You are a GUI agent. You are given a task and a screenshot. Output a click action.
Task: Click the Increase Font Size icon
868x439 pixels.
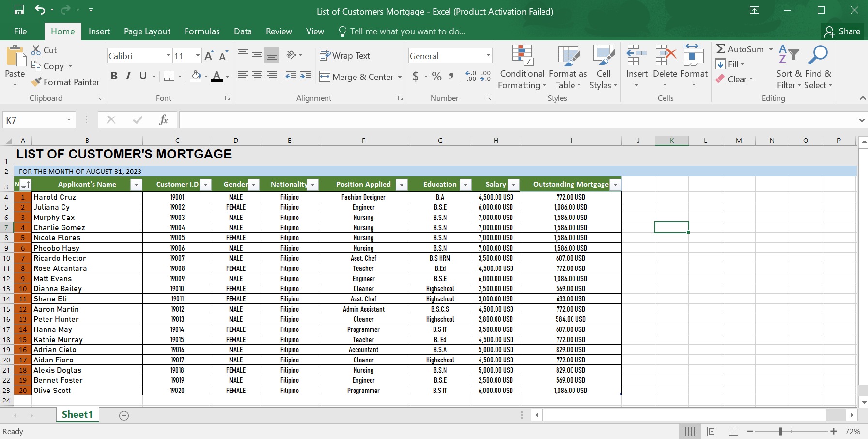tap(209, 56)
